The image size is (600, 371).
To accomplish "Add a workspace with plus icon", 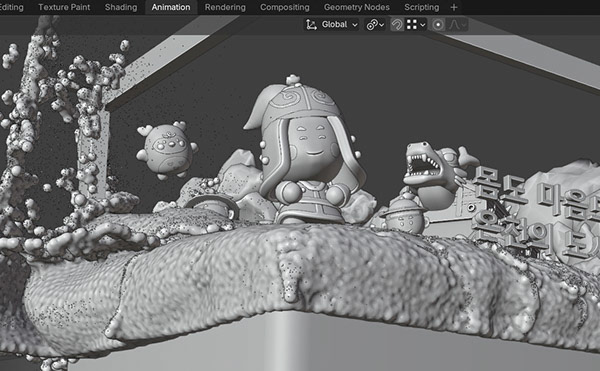I will pyautogui.click(x=454, y=7).
